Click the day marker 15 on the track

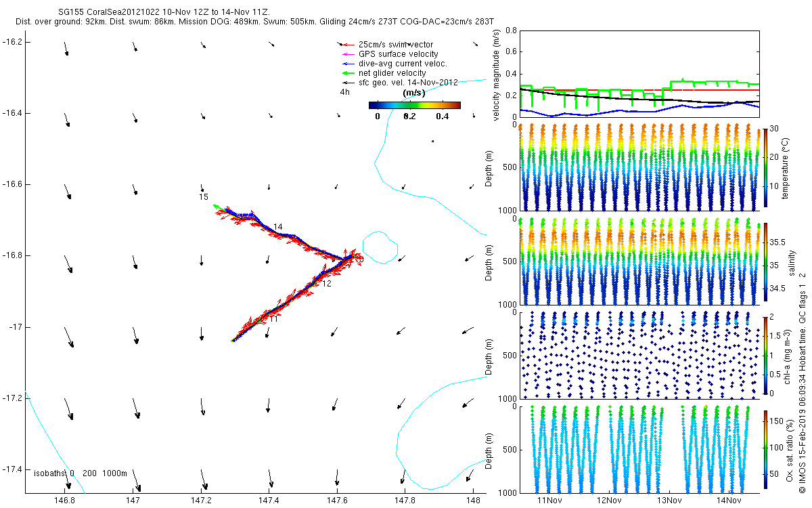[x=204, y=197]
